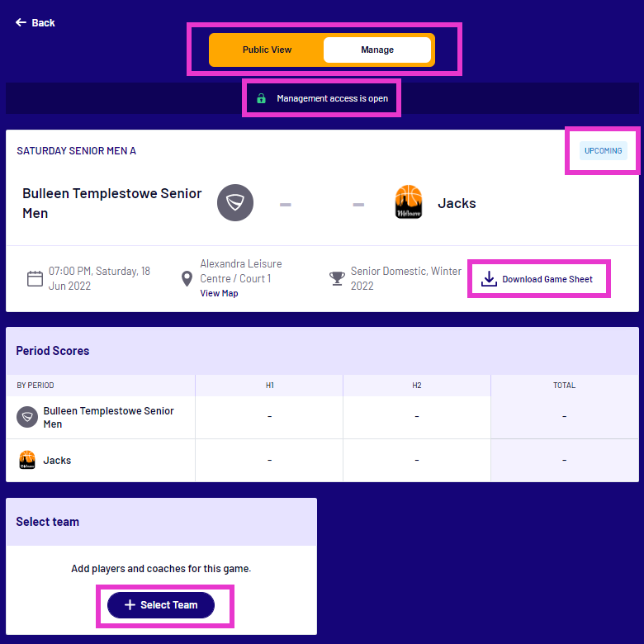This screenshot has width=644, height=644.
Task: Click Jacks logo in Period Scores table
Action: pyautogui.click(x=27, y=460)
